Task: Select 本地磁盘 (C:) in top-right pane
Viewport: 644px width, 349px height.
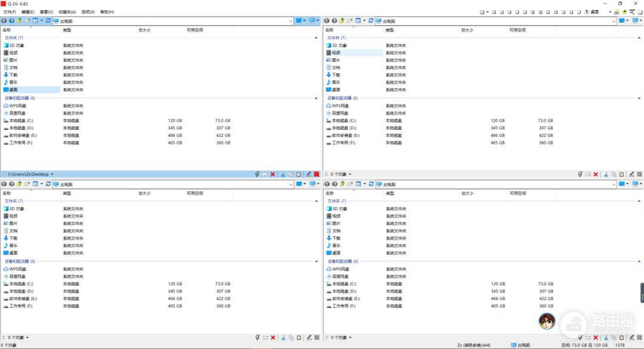Action: [x=345, y=120]
